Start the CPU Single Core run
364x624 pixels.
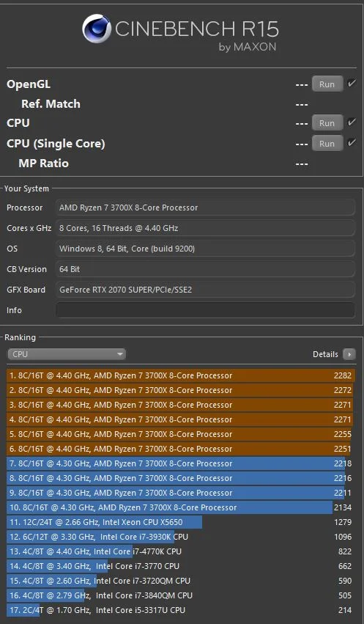[327, 143]
